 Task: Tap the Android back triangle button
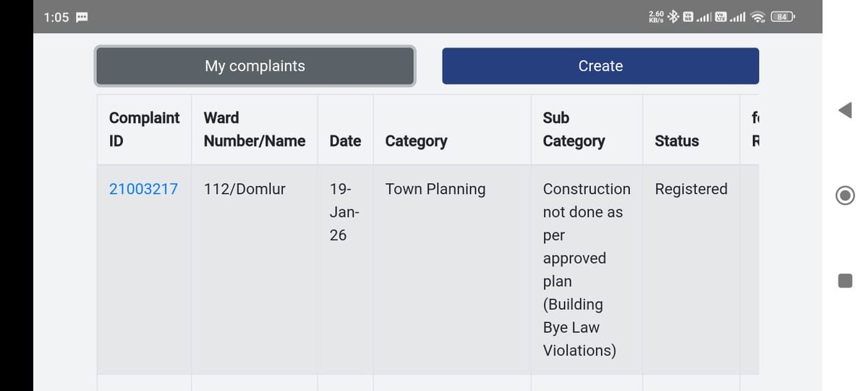845,110
